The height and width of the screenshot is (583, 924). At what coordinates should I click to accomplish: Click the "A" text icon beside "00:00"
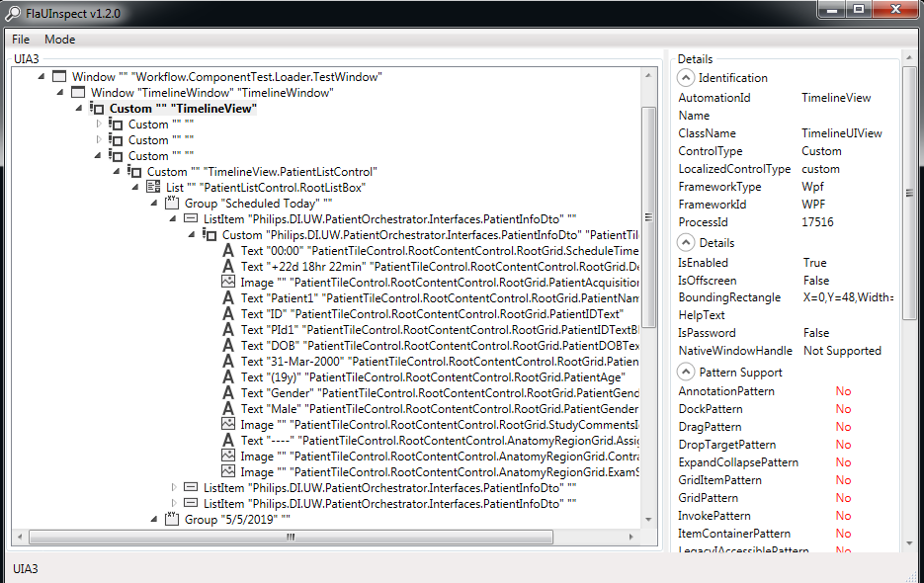click(229, 250)
